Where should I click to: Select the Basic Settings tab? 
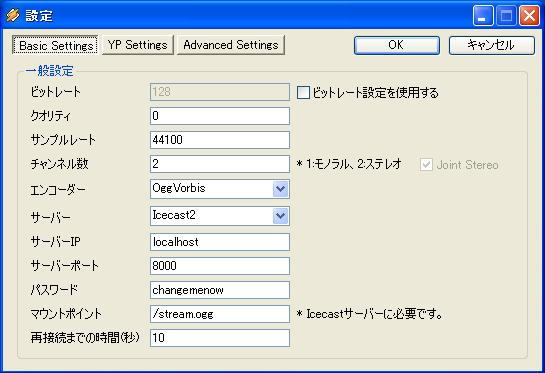tap(55, 45)
